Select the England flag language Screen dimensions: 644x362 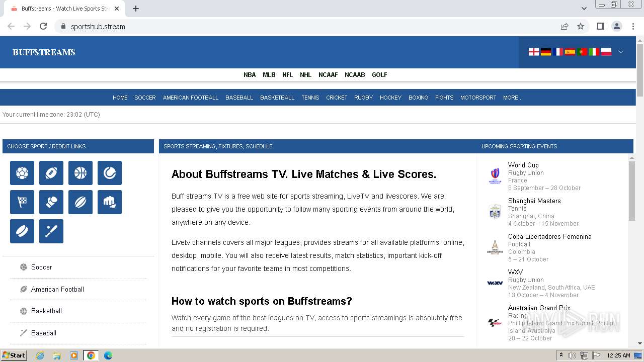(534, 52)
